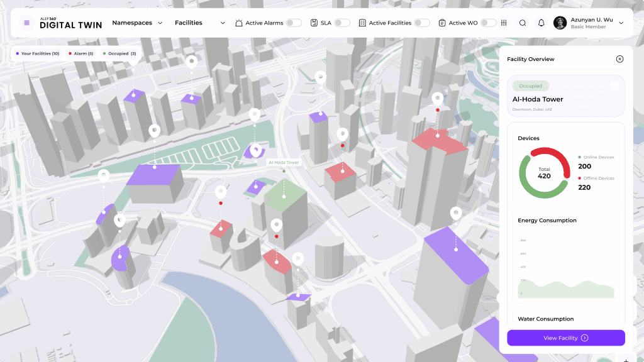Click the user profile avatar
This screenshot has height=362, width=644.
pos(560,23)
